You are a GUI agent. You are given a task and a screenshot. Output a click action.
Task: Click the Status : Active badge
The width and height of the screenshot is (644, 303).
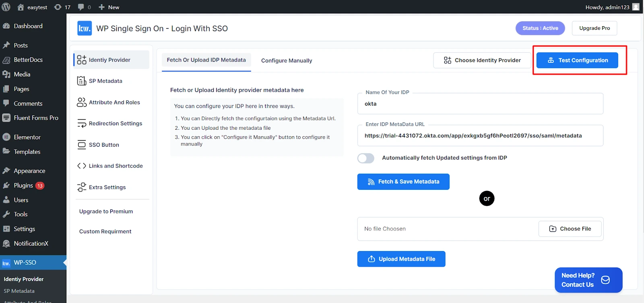click(x=540, y=28)
